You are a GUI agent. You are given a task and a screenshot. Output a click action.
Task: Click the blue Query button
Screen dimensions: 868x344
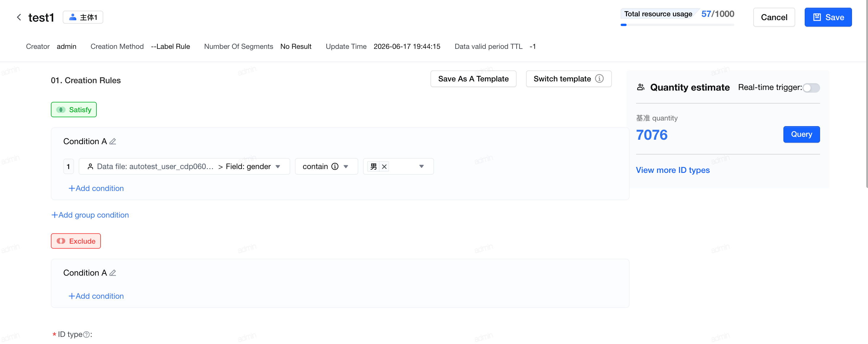tap(801, 134)
